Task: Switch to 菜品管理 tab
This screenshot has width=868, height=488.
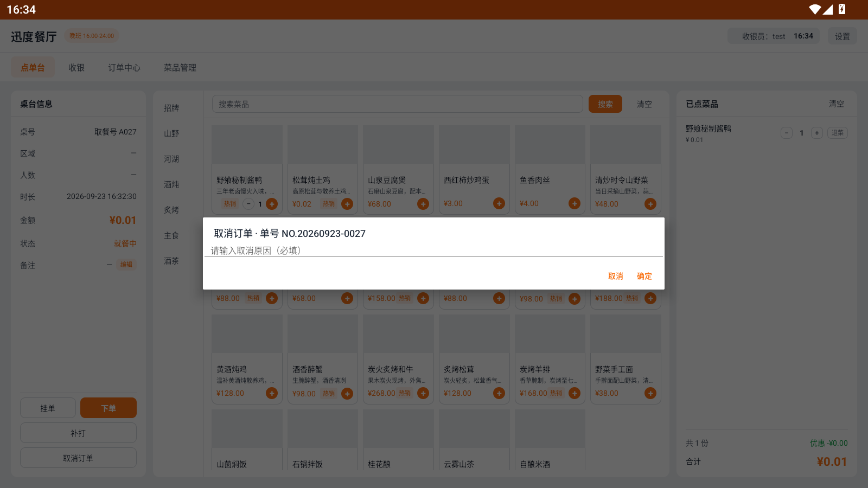Action: pos(180,68)
